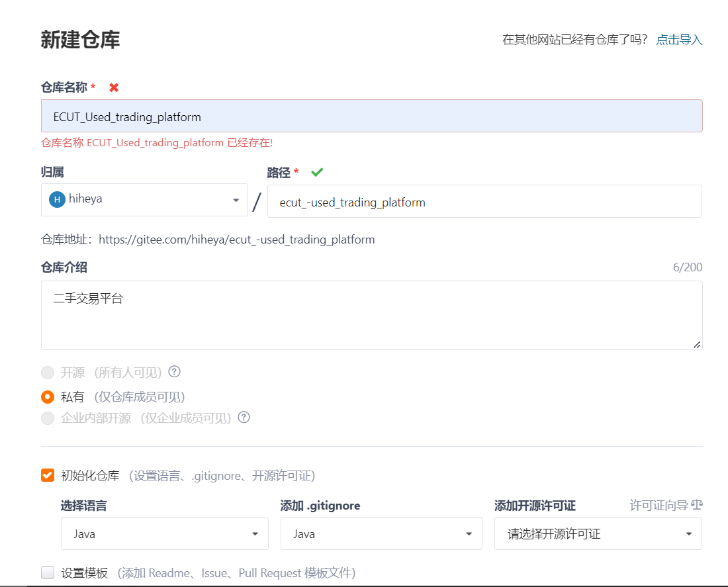Click the red X error icon beside 仓库名称
This screenshot has width=728, height=587.
click(x=114, y=87)
